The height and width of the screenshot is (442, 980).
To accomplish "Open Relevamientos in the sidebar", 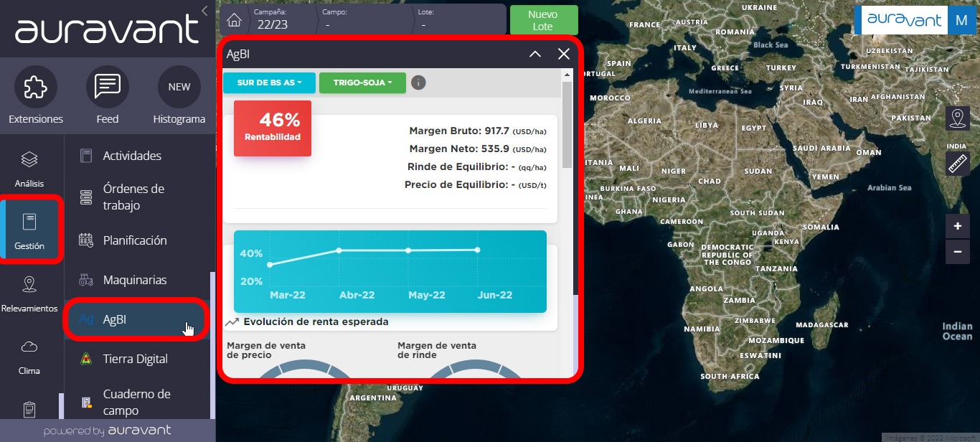I will pyautogui.click(x=29, y=294).
